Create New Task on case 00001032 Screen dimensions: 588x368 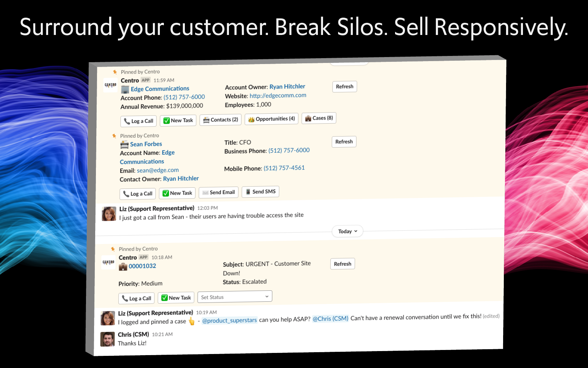click(176, 298)
